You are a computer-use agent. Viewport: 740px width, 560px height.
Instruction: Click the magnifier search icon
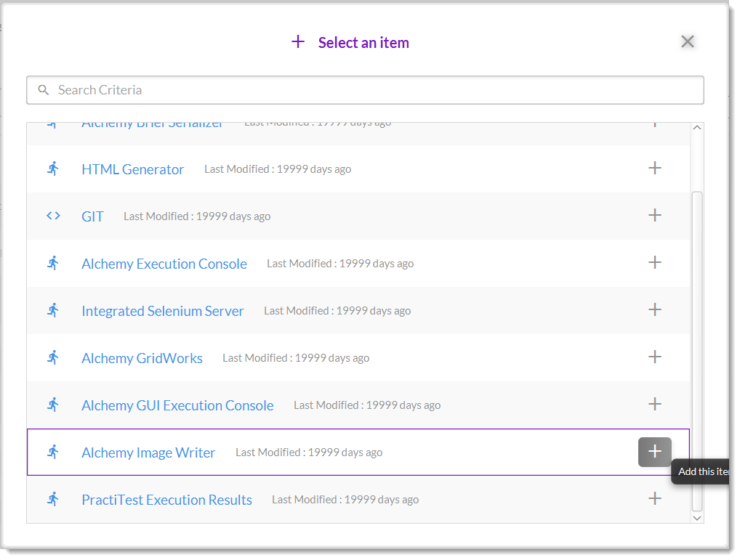(x=44, y=90)
